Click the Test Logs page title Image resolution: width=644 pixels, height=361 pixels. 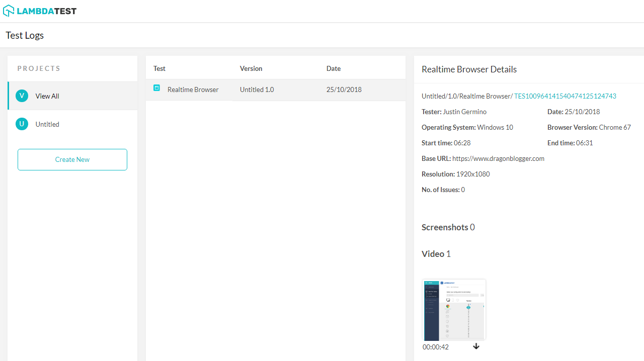25,35
